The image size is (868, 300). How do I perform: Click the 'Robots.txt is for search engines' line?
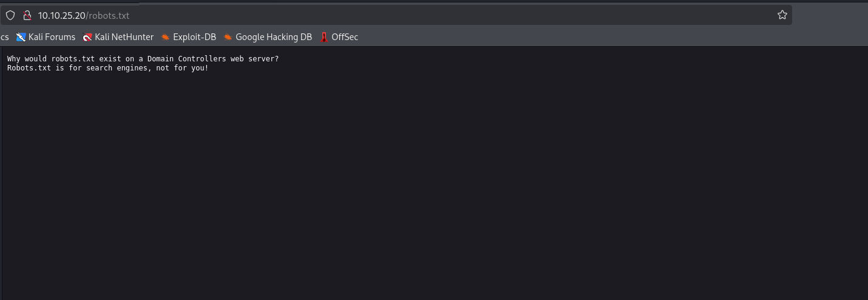pos(107,68)
